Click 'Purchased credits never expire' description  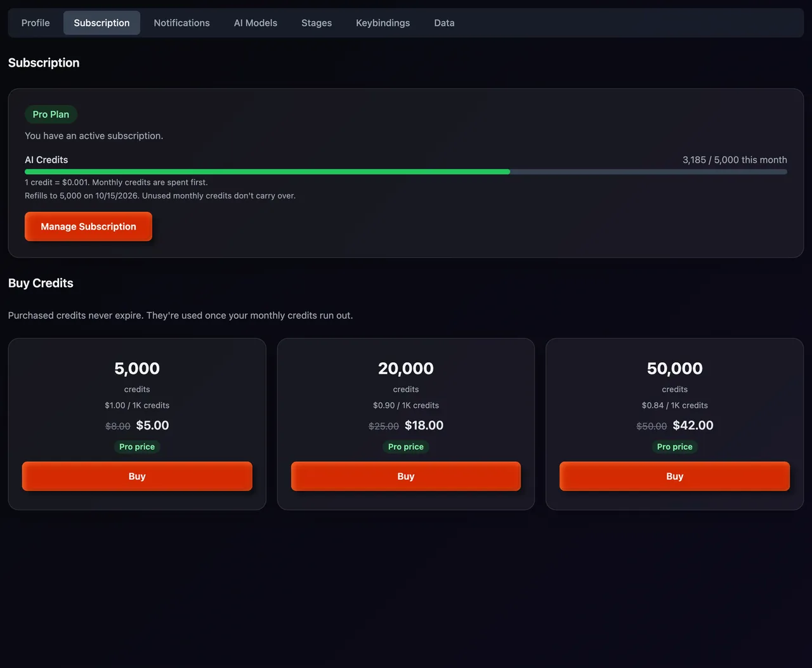(180, 315)
